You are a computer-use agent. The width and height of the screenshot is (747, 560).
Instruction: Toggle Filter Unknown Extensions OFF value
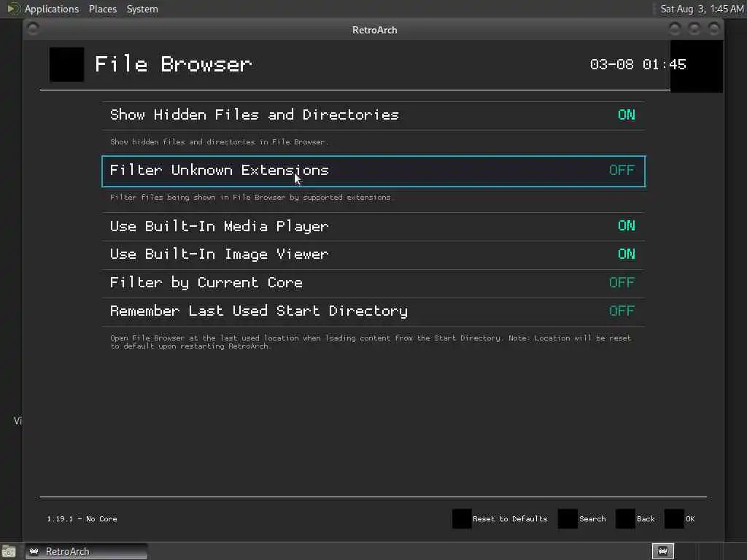tap(622, 170)
